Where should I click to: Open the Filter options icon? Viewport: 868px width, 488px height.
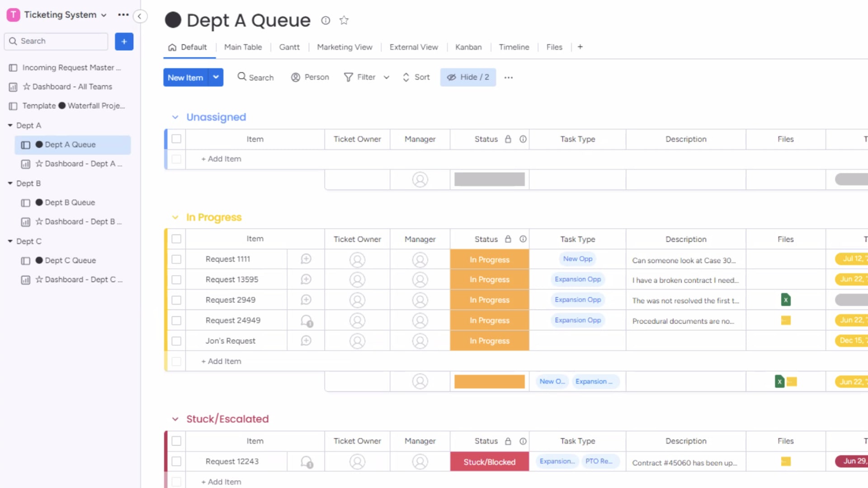click(349, 77)
